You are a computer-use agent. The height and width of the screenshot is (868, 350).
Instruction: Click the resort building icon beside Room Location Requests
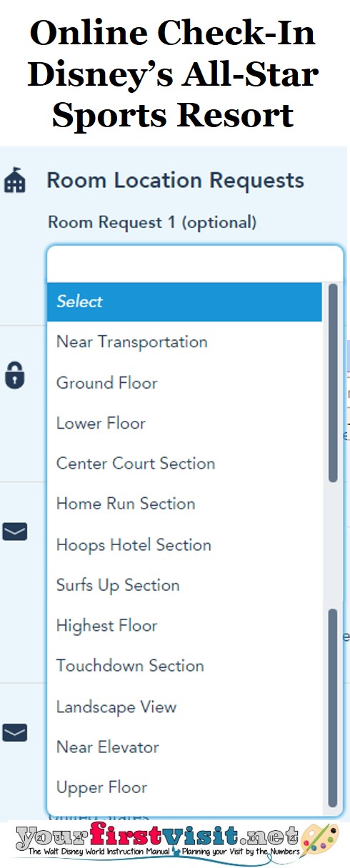(14, 181)
